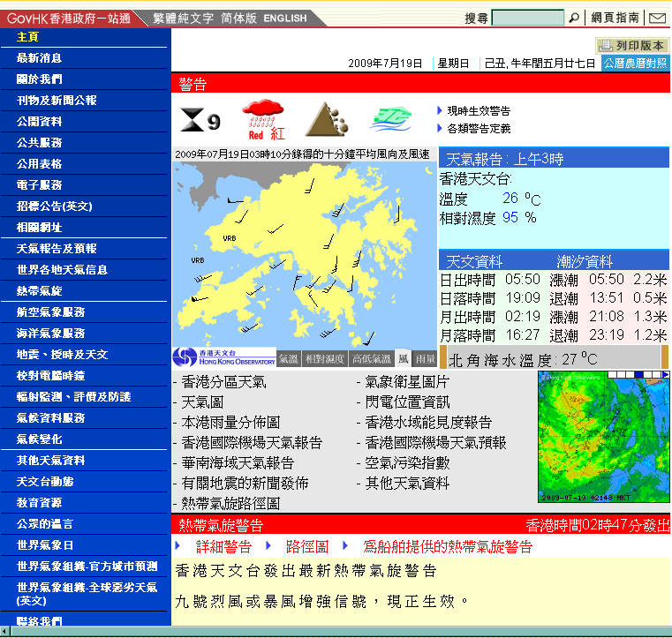Image resolution: width=672 pixels, height=638 pixels.
Task: Switch to 高低氣溫 map tab
Action: pyautogui.click(x=372, y=359)
